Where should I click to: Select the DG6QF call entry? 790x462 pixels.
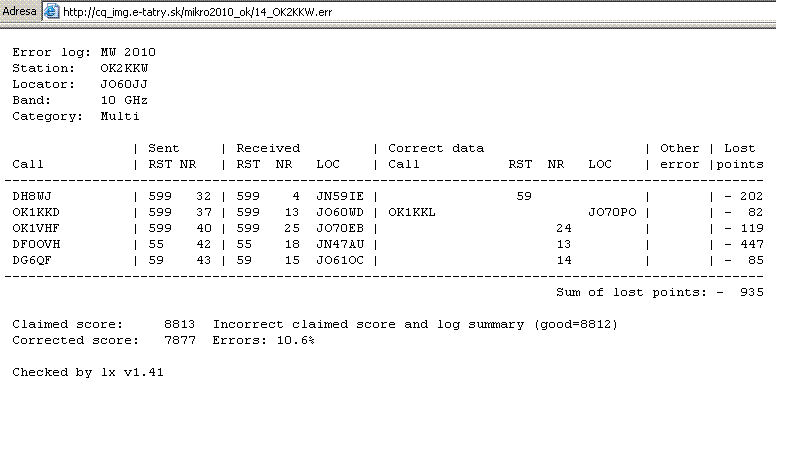pyautogui.click(x=32, y=260)
